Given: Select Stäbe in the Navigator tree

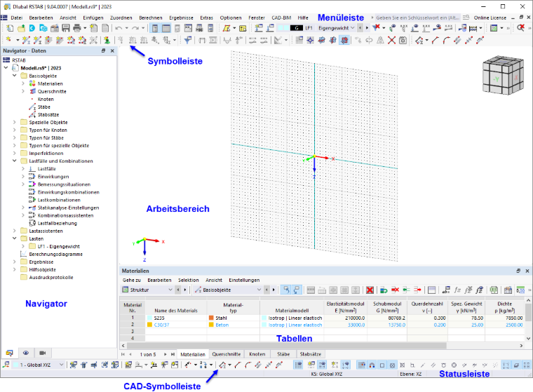Looking at the screenshot, I should (44, 107).
